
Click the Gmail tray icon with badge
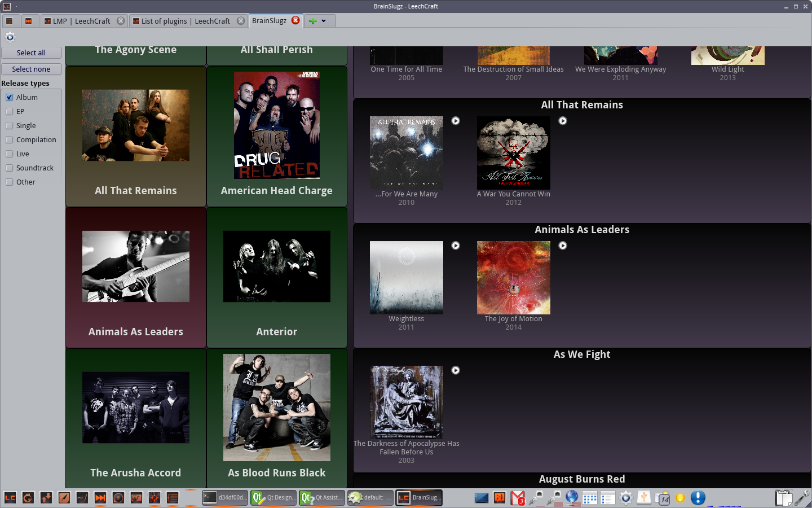coord(518,498)
